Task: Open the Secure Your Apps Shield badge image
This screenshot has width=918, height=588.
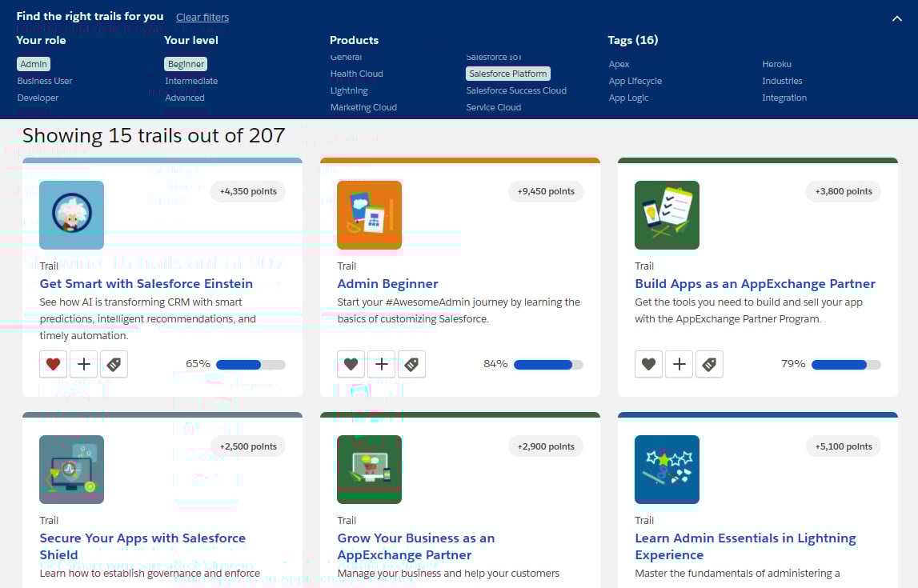Action: pyautogui.click(x=71, y=470)
